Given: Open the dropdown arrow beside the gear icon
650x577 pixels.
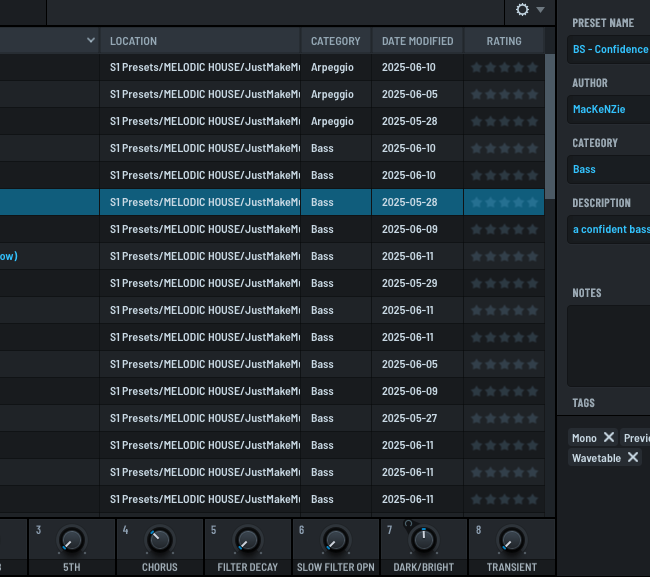Looking at the screenshot, I should coord(541,10).
